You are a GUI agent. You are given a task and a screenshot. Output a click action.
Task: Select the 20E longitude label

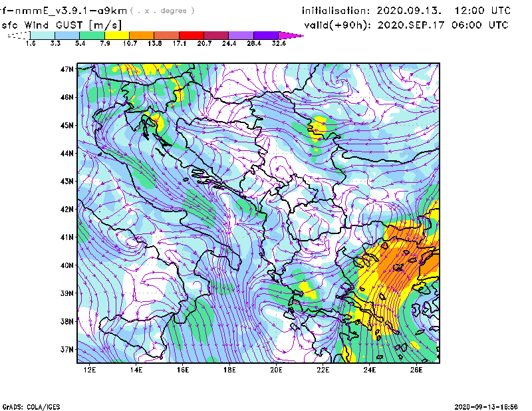tap(276, 370)
